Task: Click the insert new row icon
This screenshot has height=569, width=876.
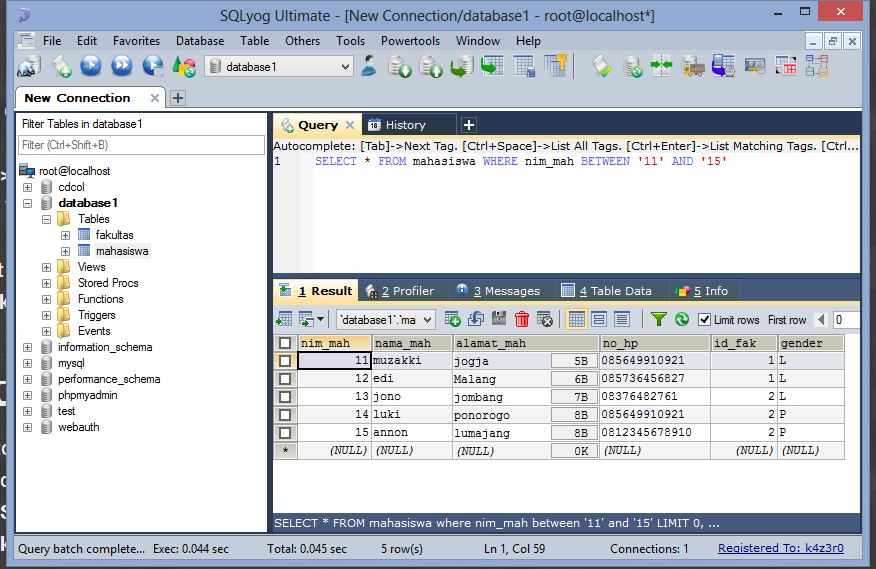Action: (x=453, y=319)
